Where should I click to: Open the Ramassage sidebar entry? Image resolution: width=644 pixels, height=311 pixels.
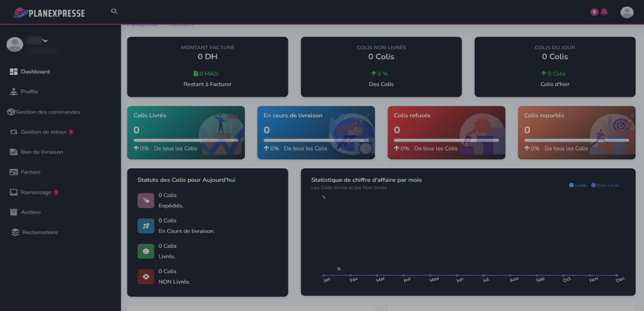(36, 192)
